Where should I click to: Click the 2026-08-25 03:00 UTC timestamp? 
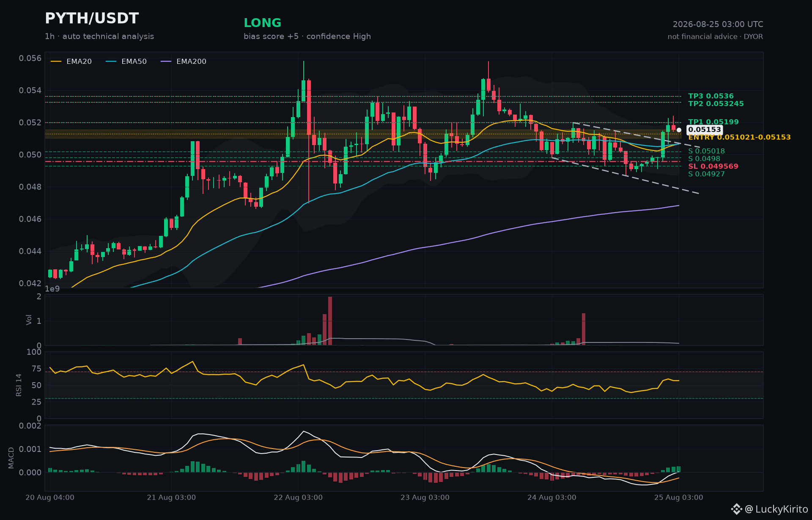718,25
